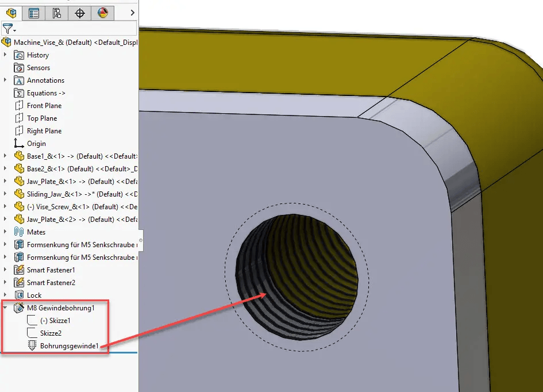Expand the History folder

tap(6, 55)
